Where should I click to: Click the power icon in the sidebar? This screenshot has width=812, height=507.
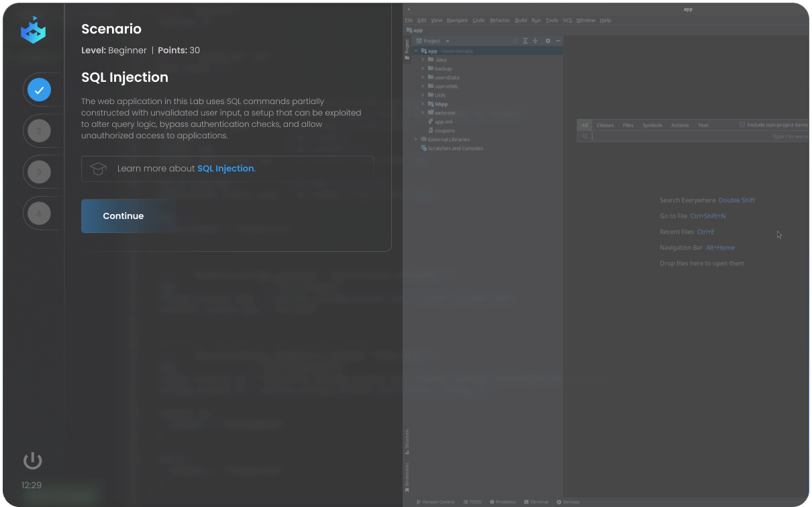32,461
